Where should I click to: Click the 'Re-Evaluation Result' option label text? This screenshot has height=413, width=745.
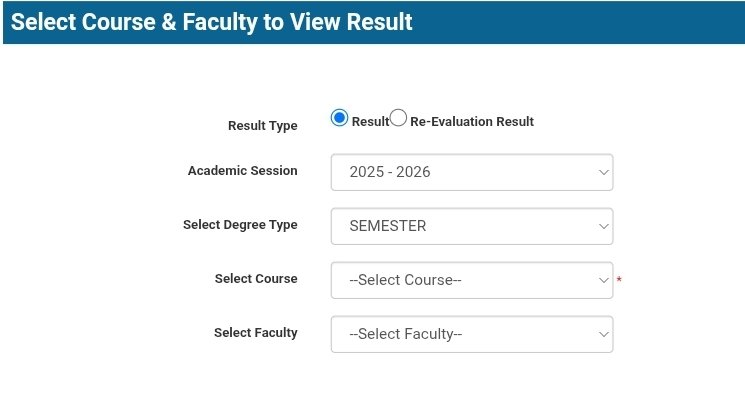point(472,122)
